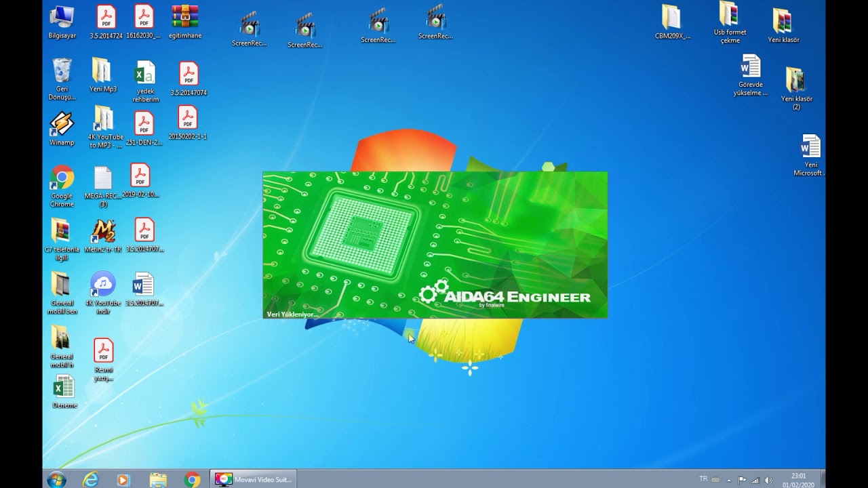Select the 2019-02-10 PDF file

click(x=140, y=182)
